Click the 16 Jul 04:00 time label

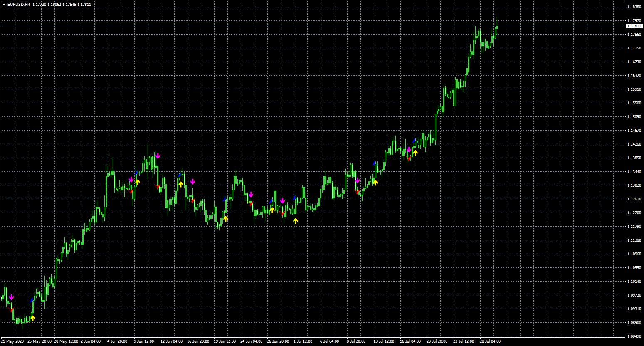[x=411, y=341]
